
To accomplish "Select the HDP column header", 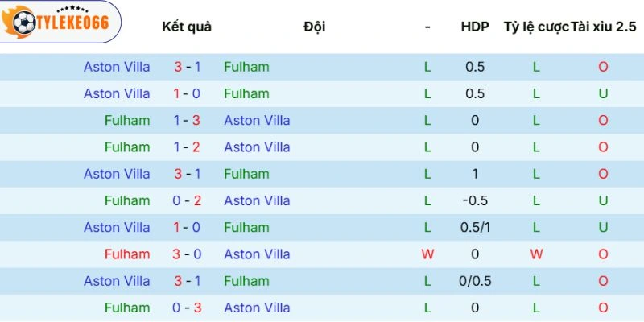I will 474,27.
